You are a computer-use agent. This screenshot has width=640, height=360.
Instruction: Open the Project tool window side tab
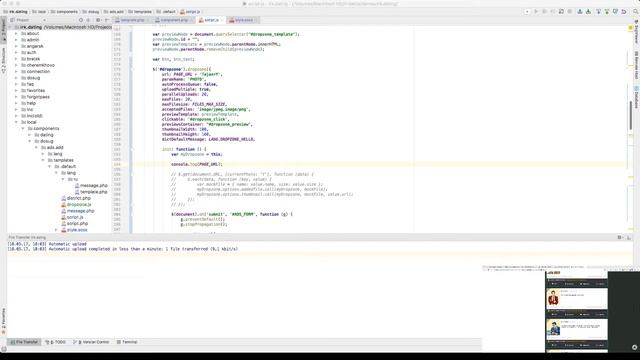point(3,30)
